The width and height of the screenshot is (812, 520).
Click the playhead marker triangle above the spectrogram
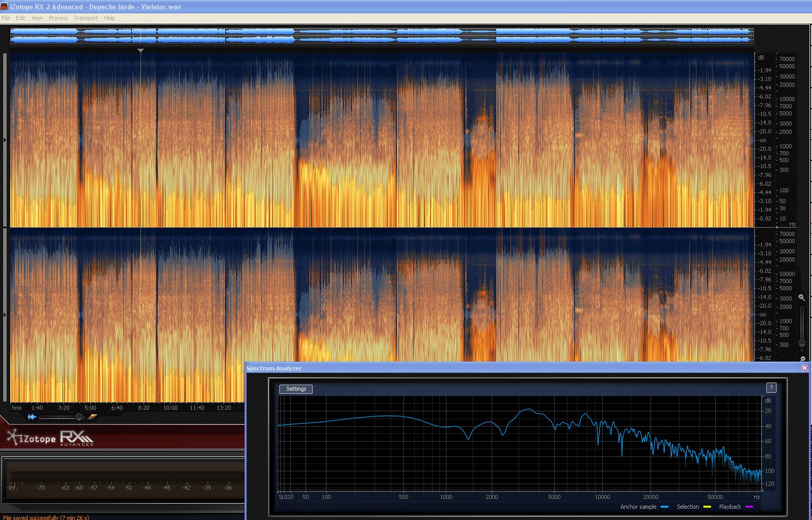click(140, 50)
